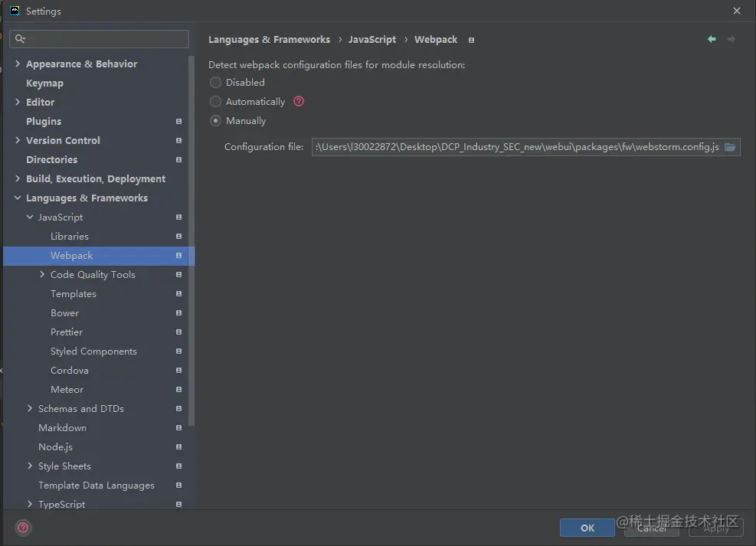756x546 pixels.
Task: Click the project icon on Style Sheets row
Action: (179, 466)
